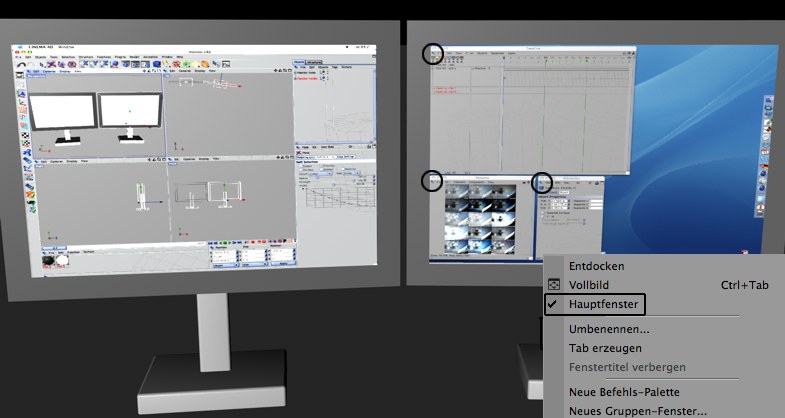The image size is (785, 418).
Task: Click the grip icon of the material browser window
Action: 432,181
